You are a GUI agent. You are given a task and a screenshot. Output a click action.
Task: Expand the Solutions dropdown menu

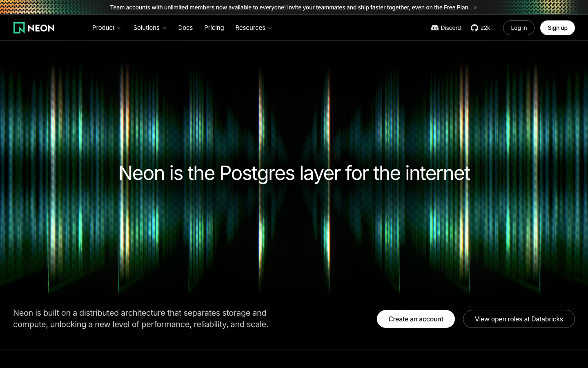tap(149, 28)
